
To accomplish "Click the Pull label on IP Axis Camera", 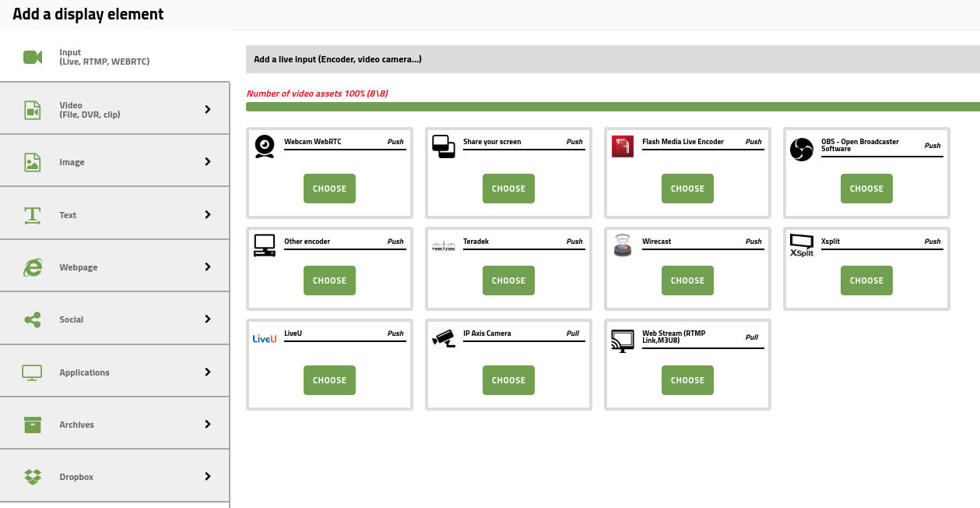I will [x=574, y=333].
